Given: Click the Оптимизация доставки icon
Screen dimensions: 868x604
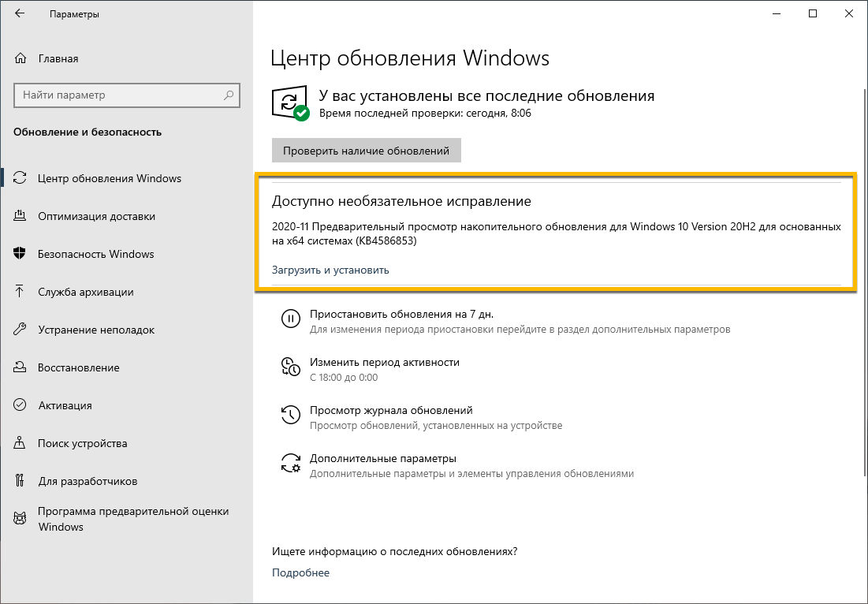Looking at the screenshot, I should point(20,216).
